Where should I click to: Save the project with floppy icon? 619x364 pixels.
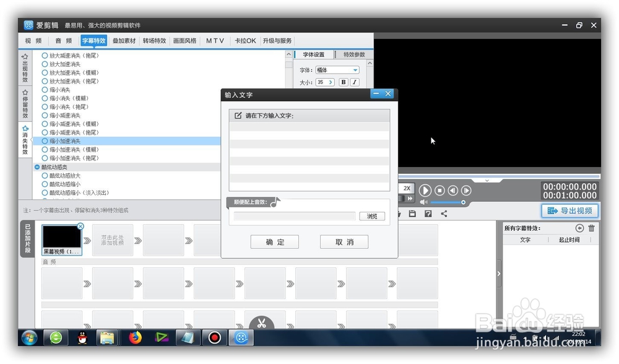pos(412,214)
